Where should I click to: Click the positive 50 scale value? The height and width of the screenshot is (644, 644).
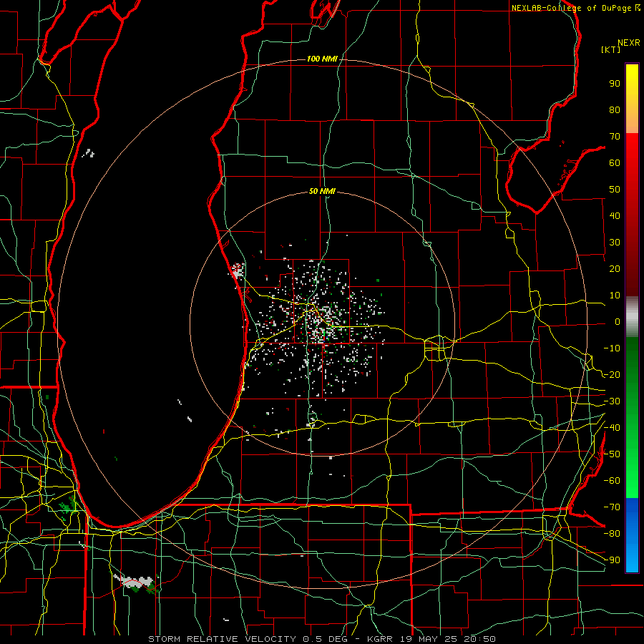point(615,190)
